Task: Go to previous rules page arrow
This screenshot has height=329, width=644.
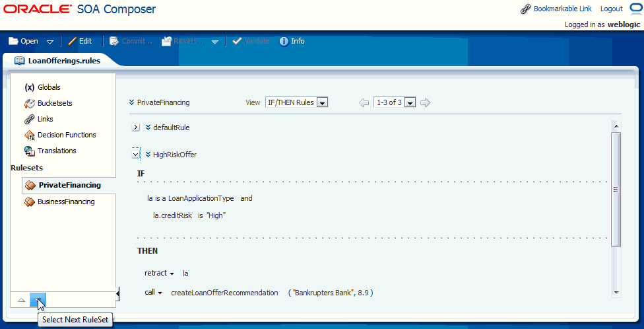Action: [x=364, y=103]
